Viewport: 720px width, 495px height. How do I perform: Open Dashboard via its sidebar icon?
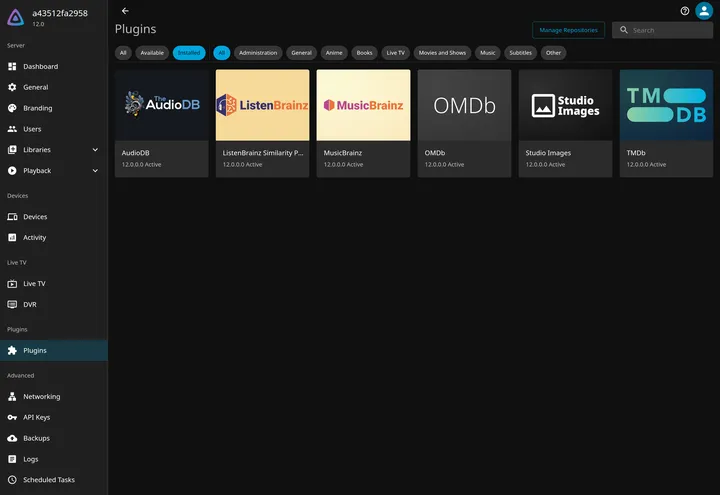pos(12,67)
